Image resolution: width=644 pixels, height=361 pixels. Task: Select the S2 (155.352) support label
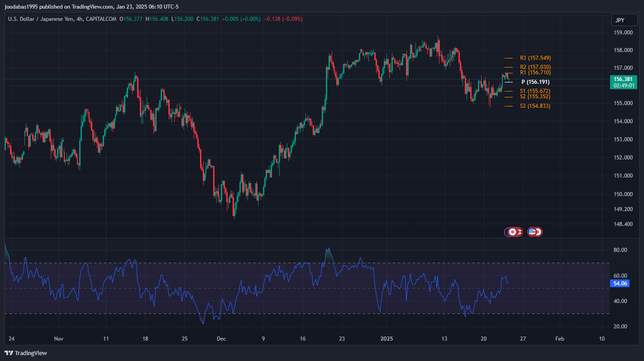(535, 96)
